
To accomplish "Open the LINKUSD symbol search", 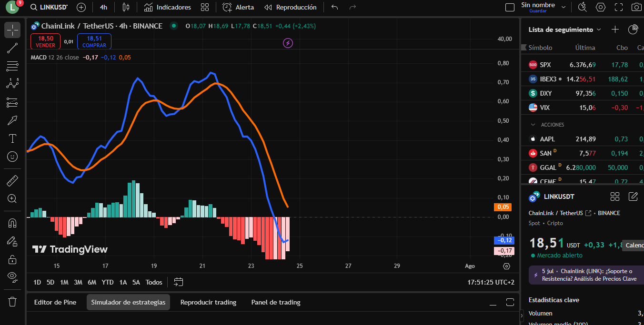I will point(49,7).
